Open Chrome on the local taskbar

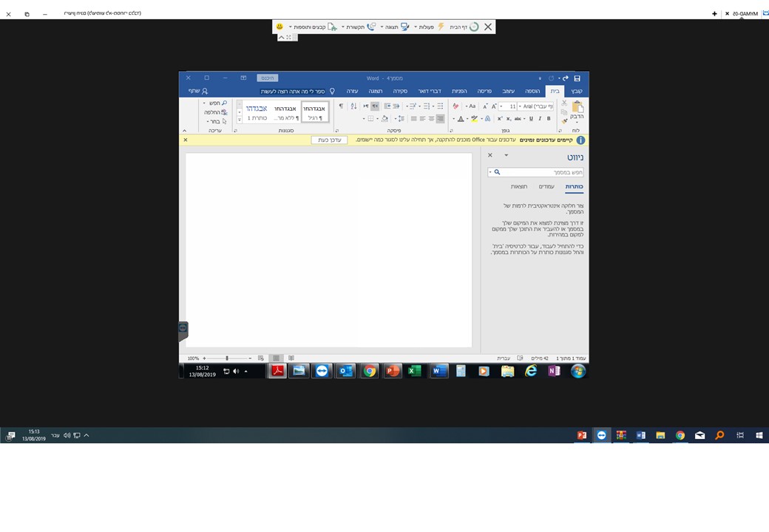point(680,435)
